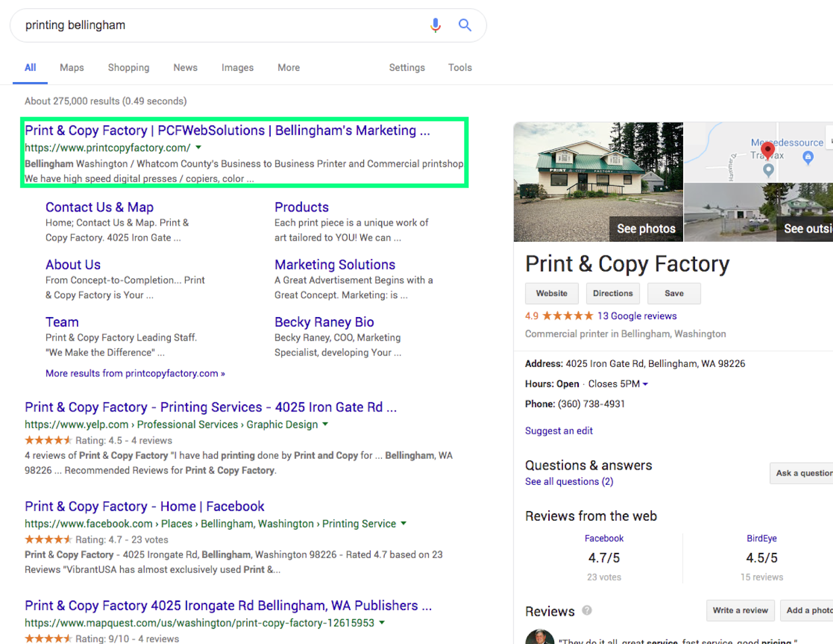The image size is (833, 644).
Task: Click See all questions (2)
Action: point(569,482)
